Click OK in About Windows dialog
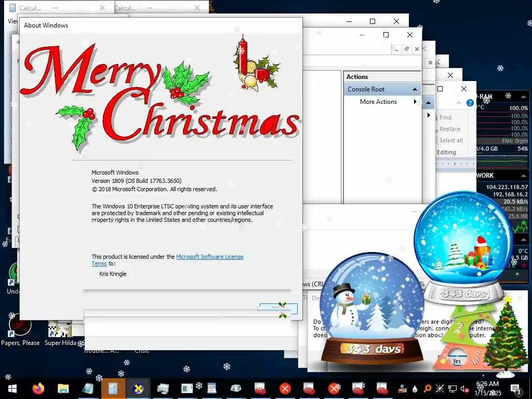This screenshot has width=532, height=399. click(278, 308)
